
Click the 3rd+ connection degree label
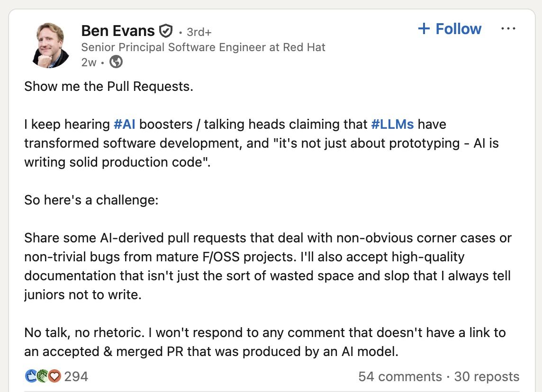click(199, 32)
